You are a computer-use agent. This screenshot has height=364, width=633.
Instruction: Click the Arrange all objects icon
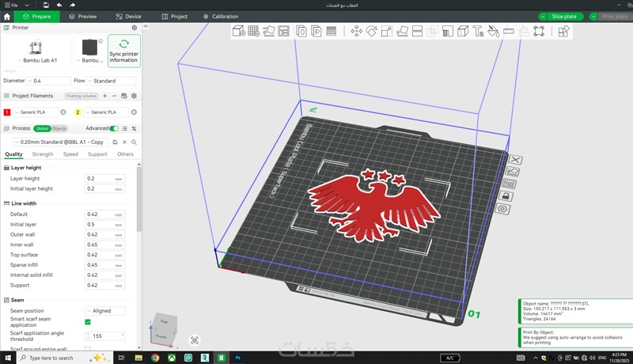tap(284, 31)
